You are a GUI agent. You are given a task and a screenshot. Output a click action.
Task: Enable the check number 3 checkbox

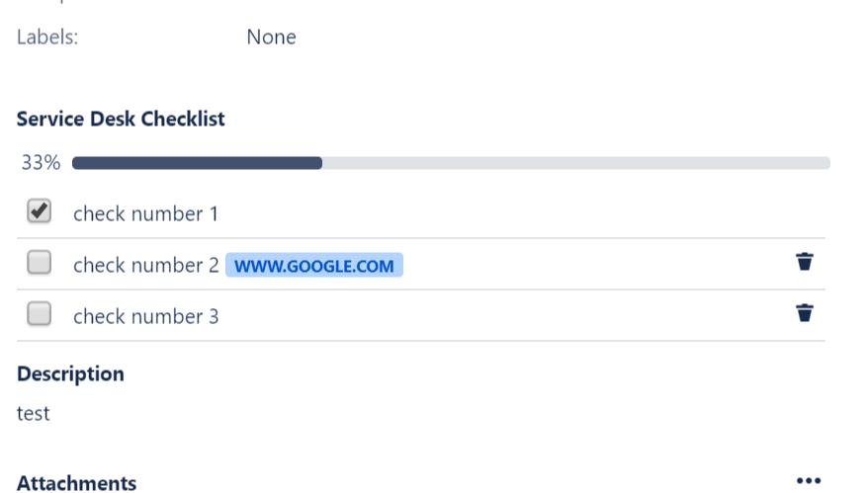(40, 314)
